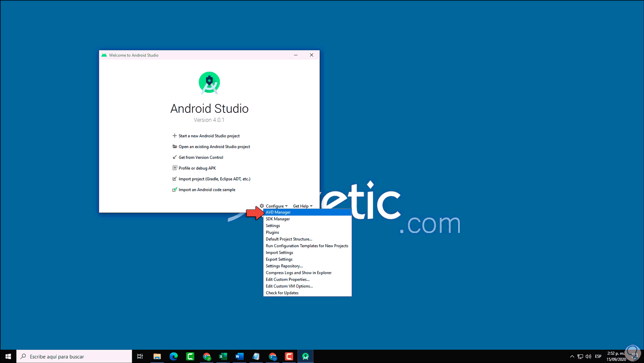
Task: Click Edit Custom Properties... entry
Action: [x=307, y=279]
